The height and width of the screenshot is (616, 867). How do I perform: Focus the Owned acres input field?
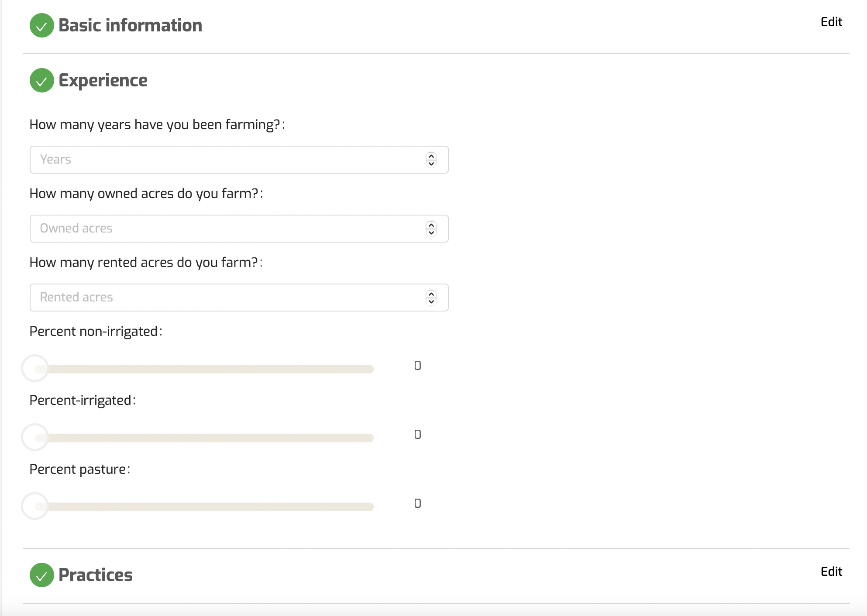pyautogui.click(x=227, y=229)
